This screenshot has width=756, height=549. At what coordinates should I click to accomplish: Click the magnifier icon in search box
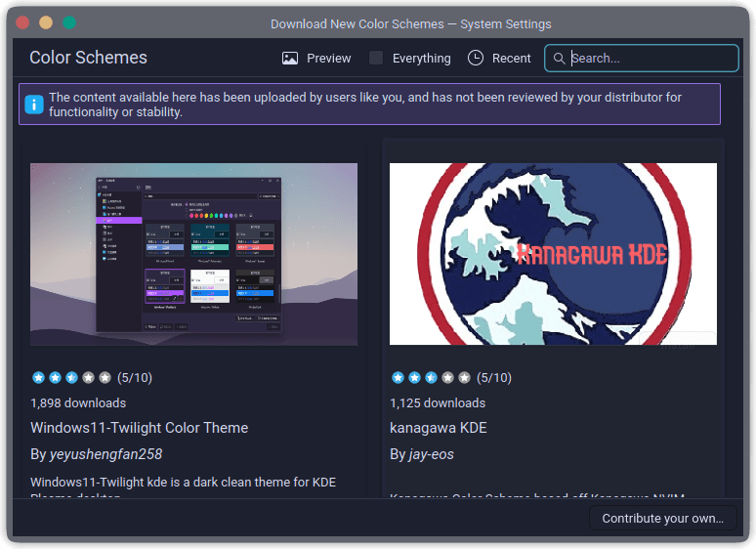pos(559,59)
